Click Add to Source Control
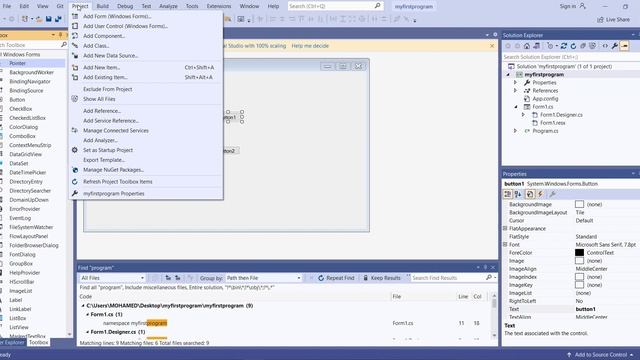This screenshot has width=640, height=360. coord(600,355)
